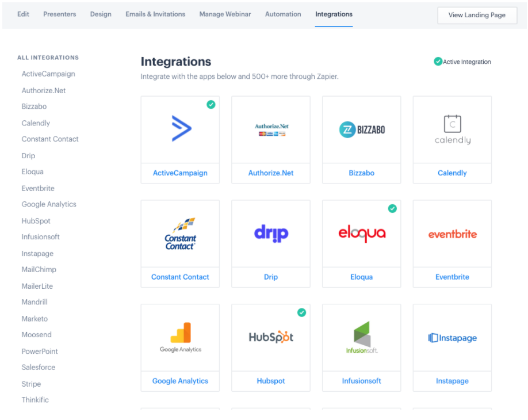Select Google Analytics in the sidebar
The image size is (528, 420).
click(x=49, y=204)
